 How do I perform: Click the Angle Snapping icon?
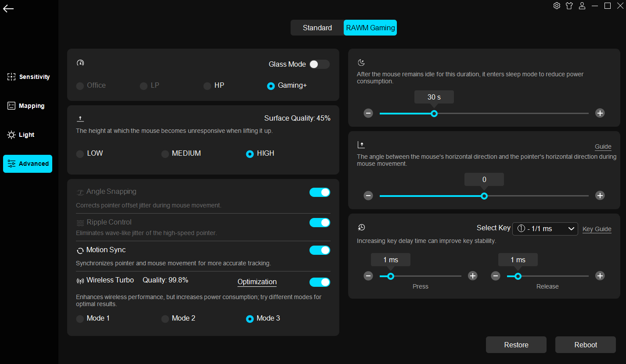pyautogui.click(x=80, y=192)
